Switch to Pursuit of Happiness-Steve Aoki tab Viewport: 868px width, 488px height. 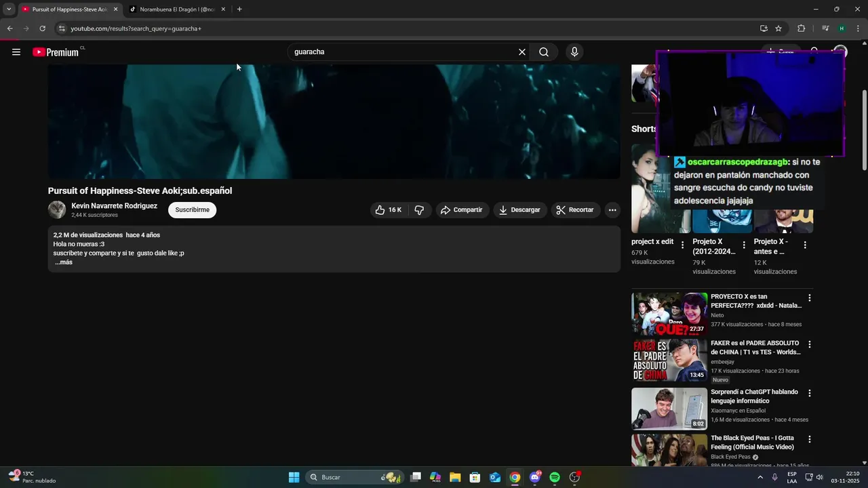(x=69, y=9)
